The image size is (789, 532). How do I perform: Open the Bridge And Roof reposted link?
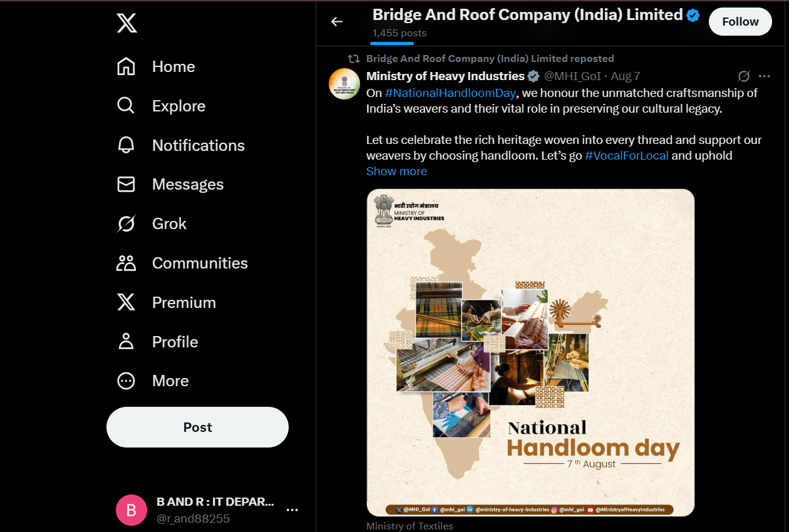click(490, 59)
